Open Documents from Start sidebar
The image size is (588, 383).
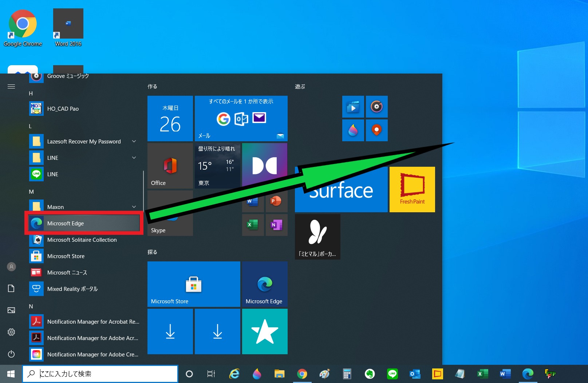click(x=11, y=288)
